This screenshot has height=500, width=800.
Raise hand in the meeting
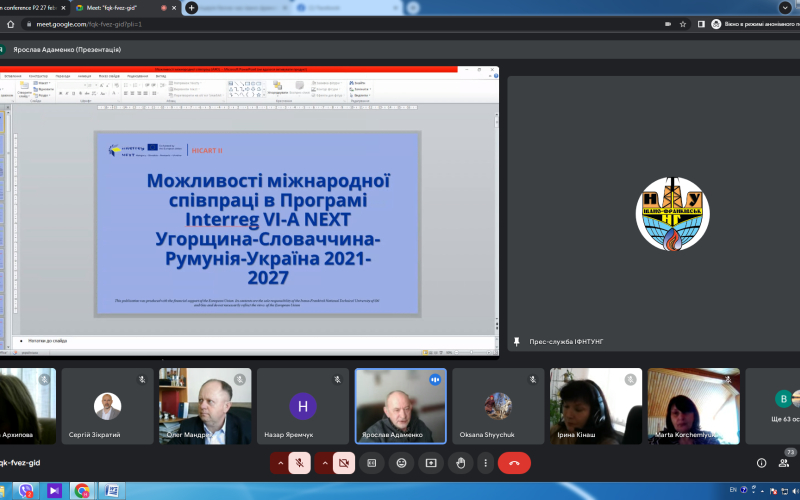coord(461,463)
